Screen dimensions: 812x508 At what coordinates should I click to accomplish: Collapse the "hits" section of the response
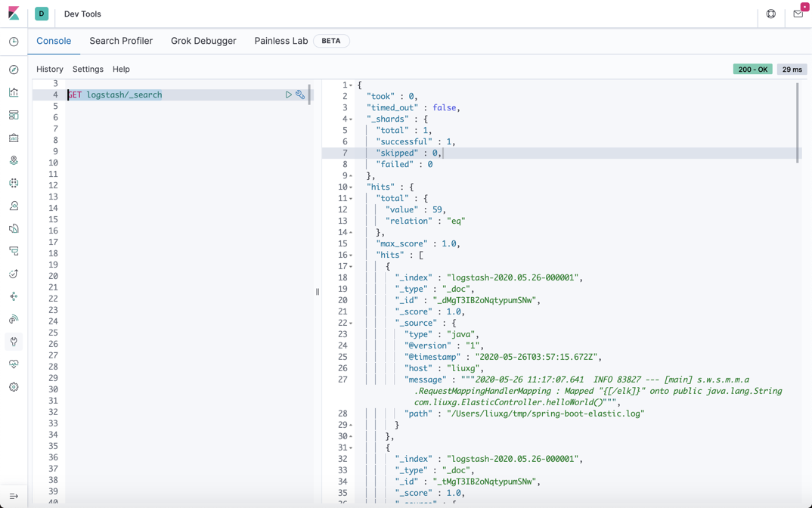[350, 186]
